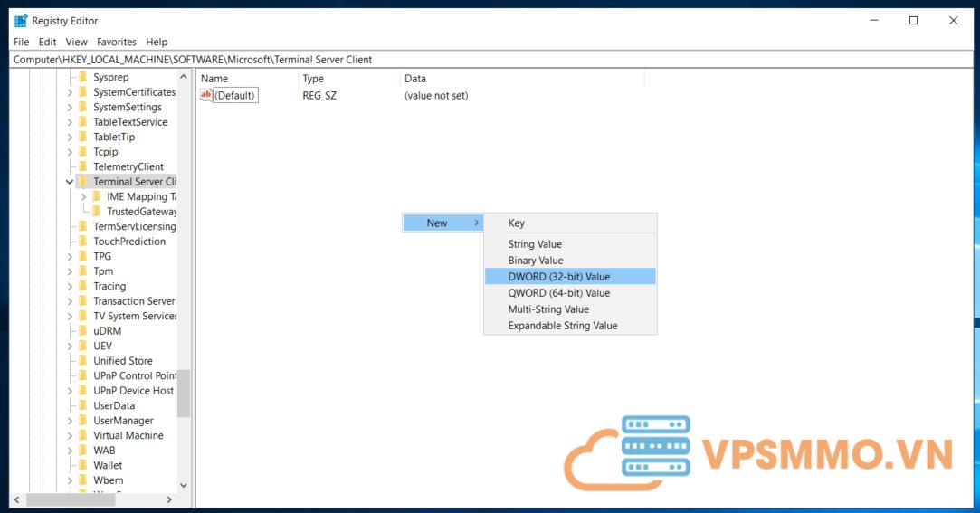This screenshot has width=980, height=513.
Task: Expand the UserManager registry key
Action: coord(70,421)
